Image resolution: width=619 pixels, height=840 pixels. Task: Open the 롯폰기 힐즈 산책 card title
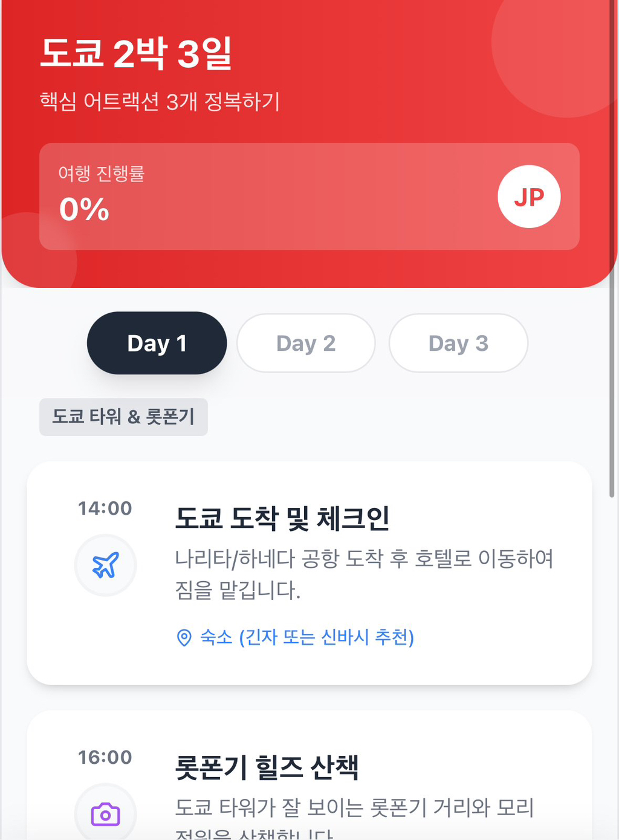coord(267,767)
